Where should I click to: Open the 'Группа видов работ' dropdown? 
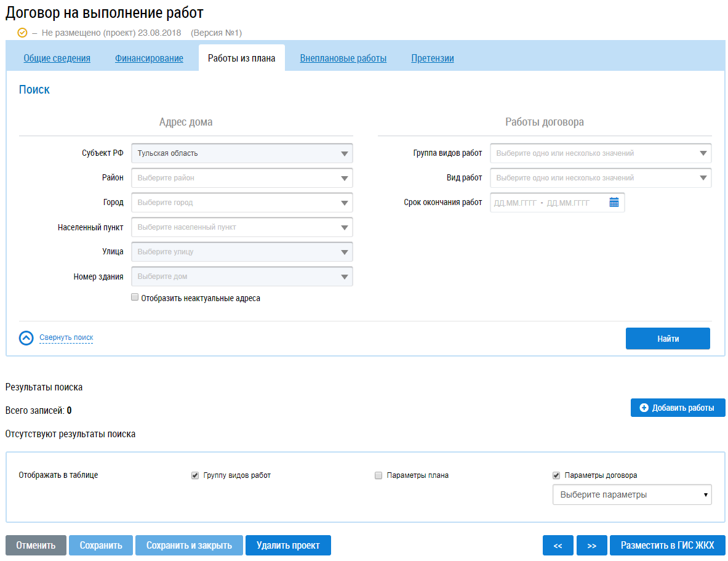(x=600, y=153)
